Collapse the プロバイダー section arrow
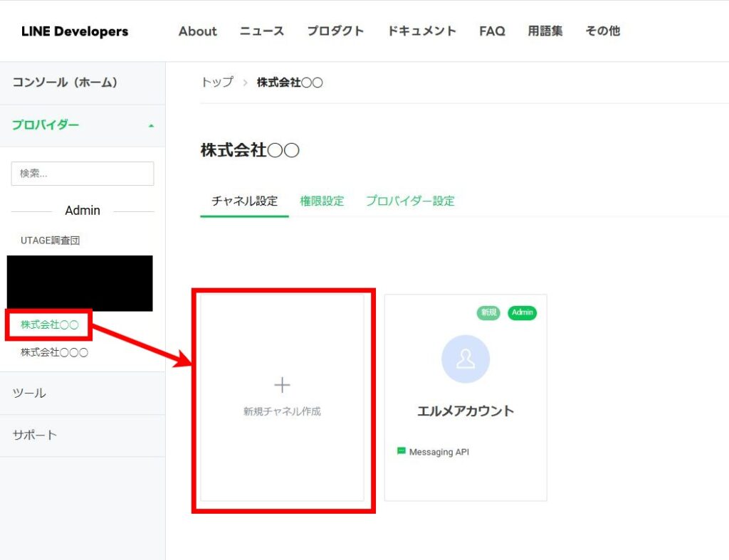 (x=150, y=126)
